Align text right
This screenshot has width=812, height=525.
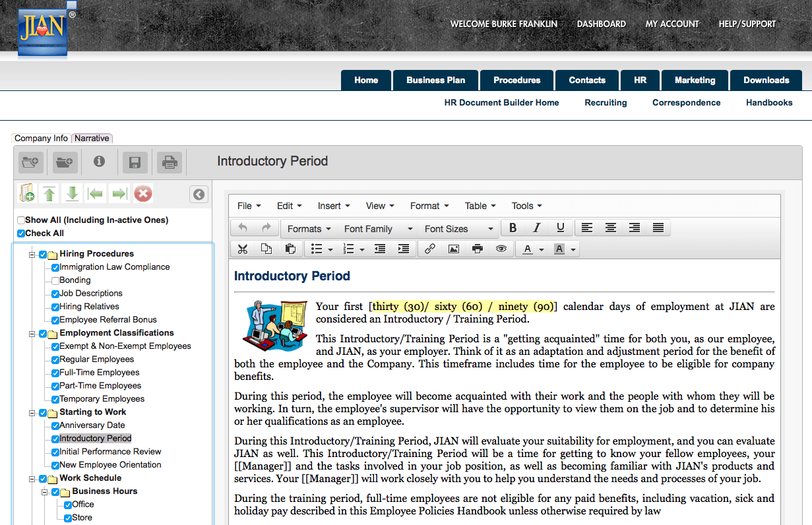click(635, 228)
